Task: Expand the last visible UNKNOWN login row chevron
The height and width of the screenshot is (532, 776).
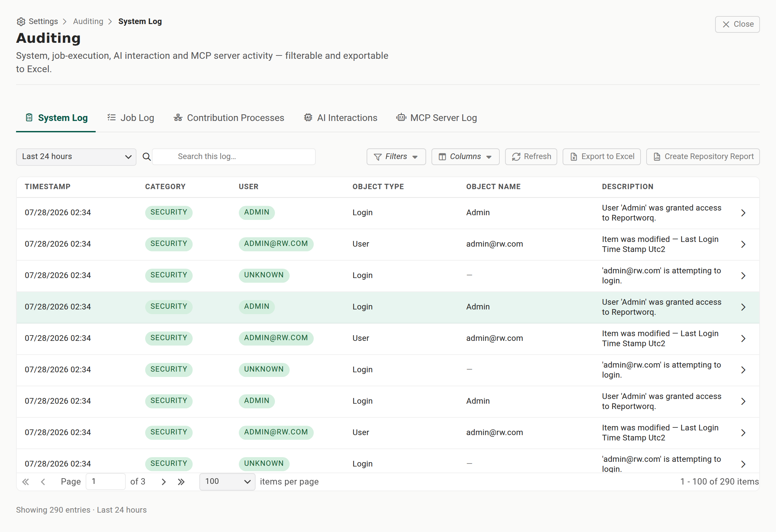Action: (743, 464)
